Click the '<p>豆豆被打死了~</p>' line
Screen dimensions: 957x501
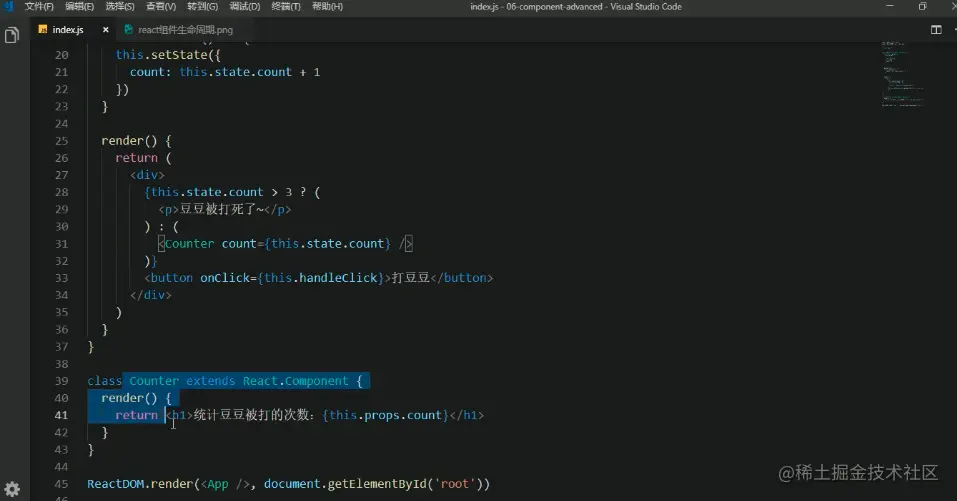tap(225, 209)
